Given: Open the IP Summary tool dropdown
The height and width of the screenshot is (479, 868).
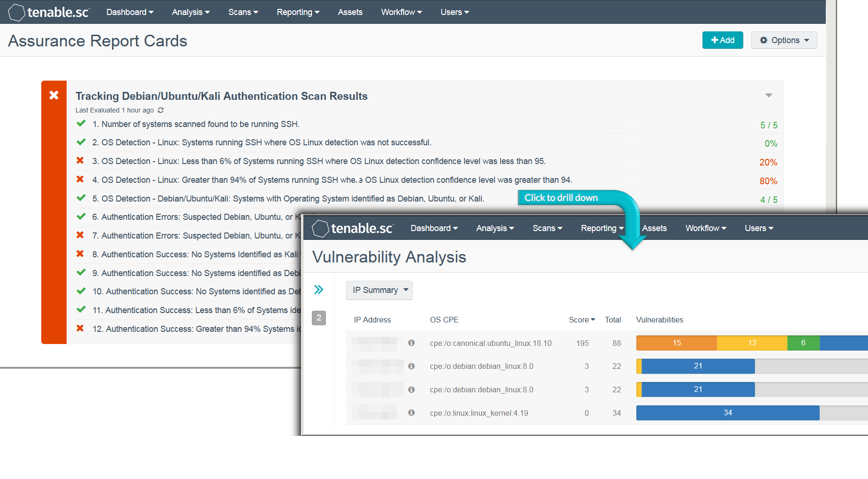Looking at the screenshot, I should [x=379, y=290].
